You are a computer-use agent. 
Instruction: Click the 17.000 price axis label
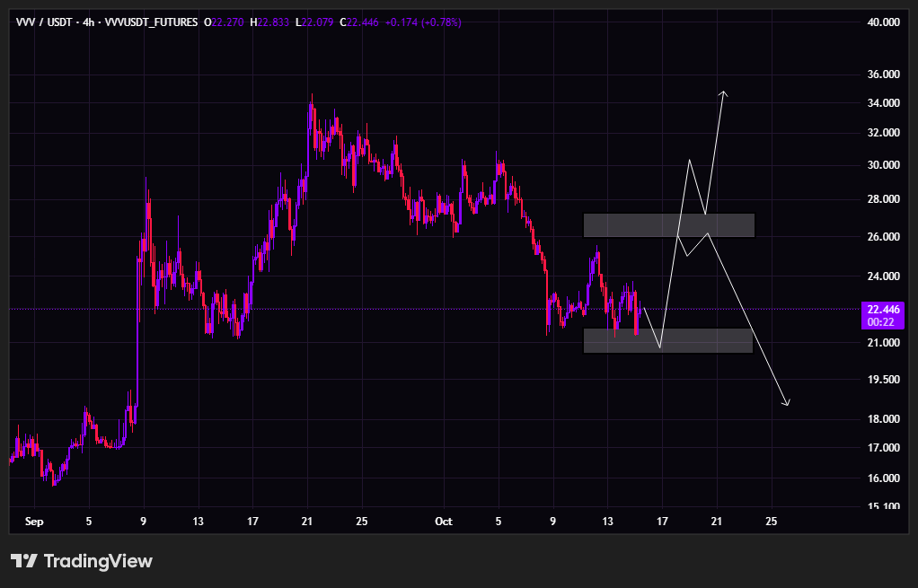pos(884,448)
